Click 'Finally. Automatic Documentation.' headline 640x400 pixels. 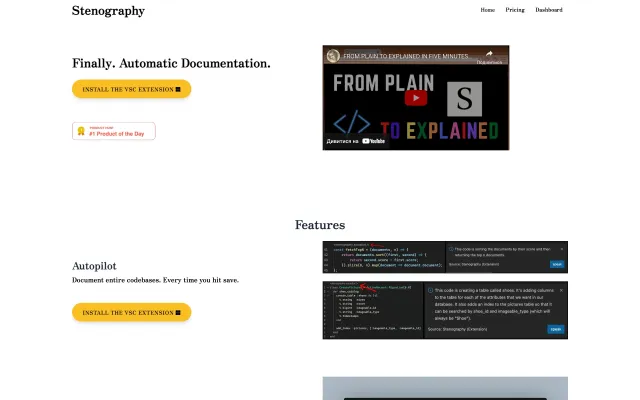click(171, 63)
